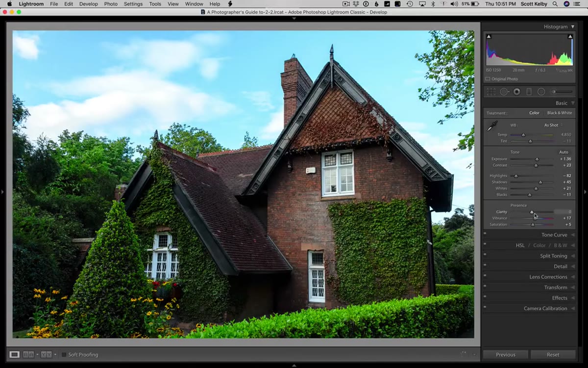Screen dimensions: 588x368
Task: Open Time Machine menu bar icon
Action: (410, 4)
